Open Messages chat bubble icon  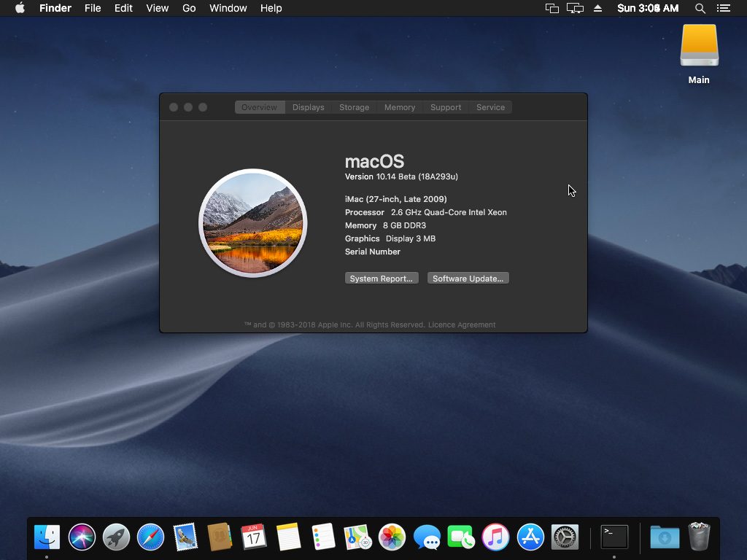[427, 537]
